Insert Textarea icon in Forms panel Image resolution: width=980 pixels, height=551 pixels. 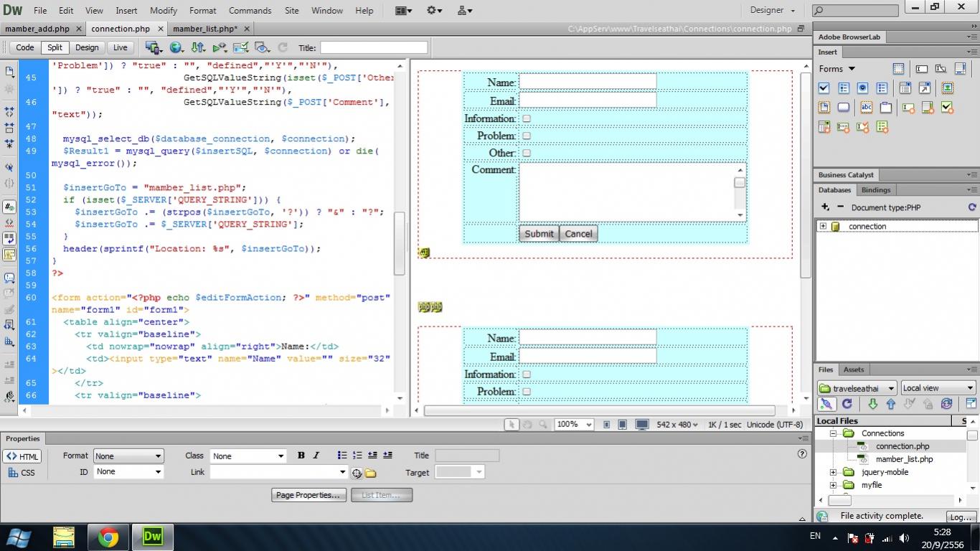(960, 69)
